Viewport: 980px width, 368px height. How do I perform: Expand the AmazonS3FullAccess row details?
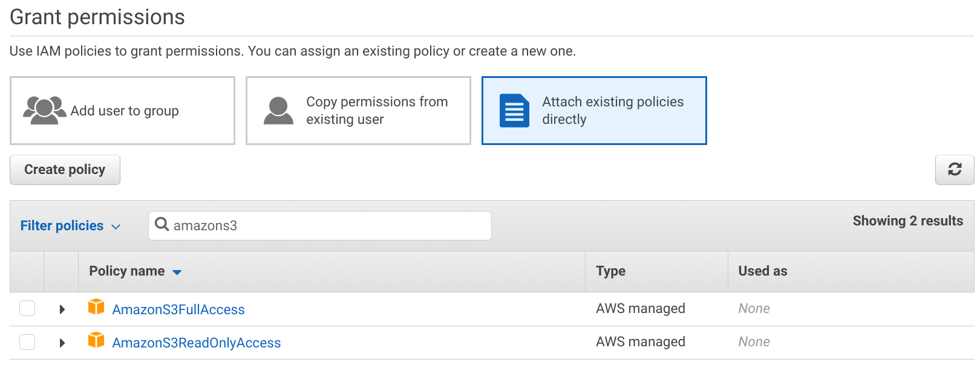point(62,309)
